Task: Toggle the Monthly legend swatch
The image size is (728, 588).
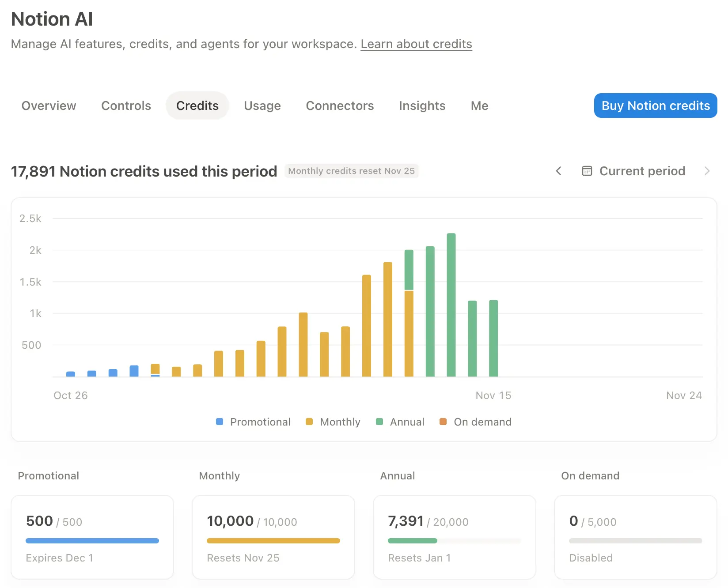Action: (x=309, y=422)
